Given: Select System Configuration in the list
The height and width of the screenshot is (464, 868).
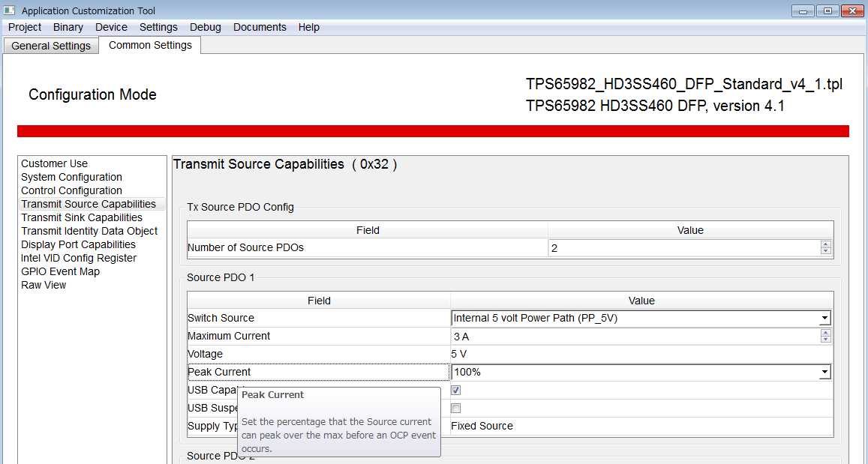Looking at the screenshot, I should 71,177.
